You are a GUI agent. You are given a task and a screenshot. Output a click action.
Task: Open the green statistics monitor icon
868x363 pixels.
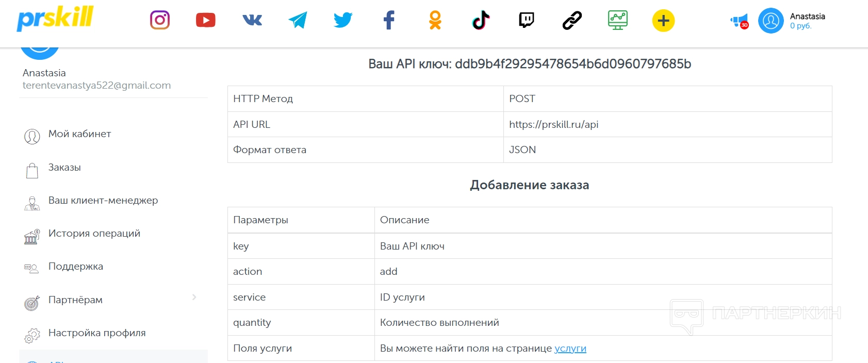(617, 20)
